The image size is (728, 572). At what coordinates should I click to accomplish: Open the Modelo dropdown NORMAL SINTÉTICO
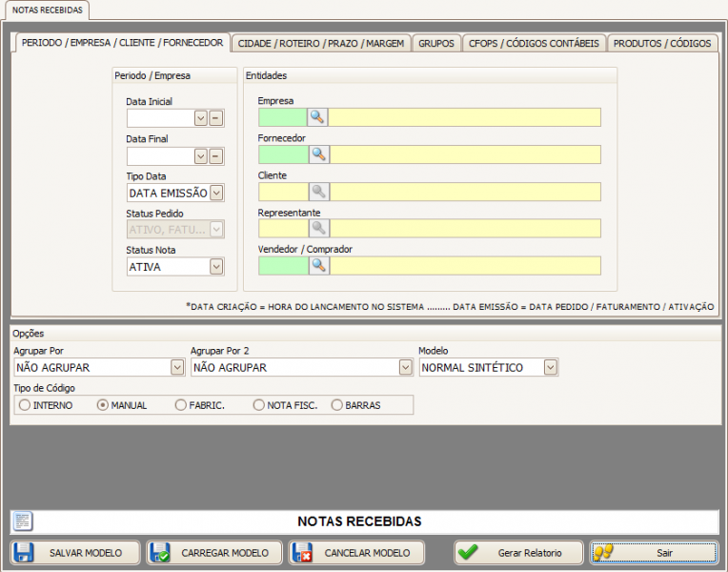pyautogui.click(x=551, y=368)
